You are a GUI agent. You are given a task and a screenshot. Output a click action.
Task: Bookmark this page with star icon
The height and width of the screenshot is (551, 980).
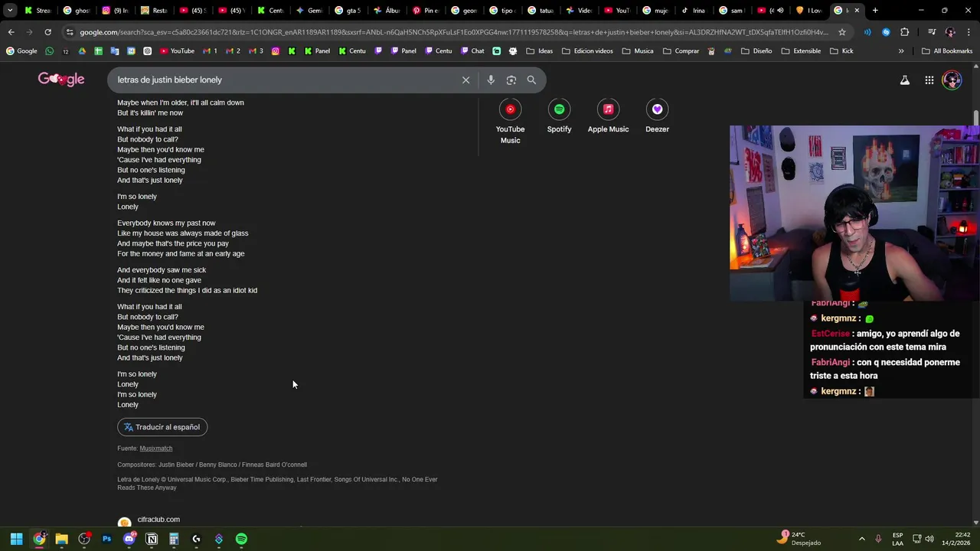click(x=842, y=32)
